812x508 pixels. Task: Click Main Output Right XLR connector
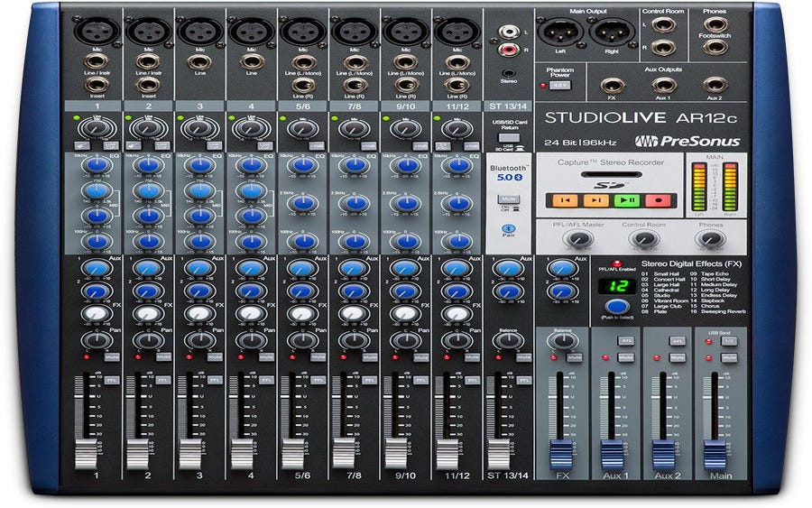tap(612, 32)
